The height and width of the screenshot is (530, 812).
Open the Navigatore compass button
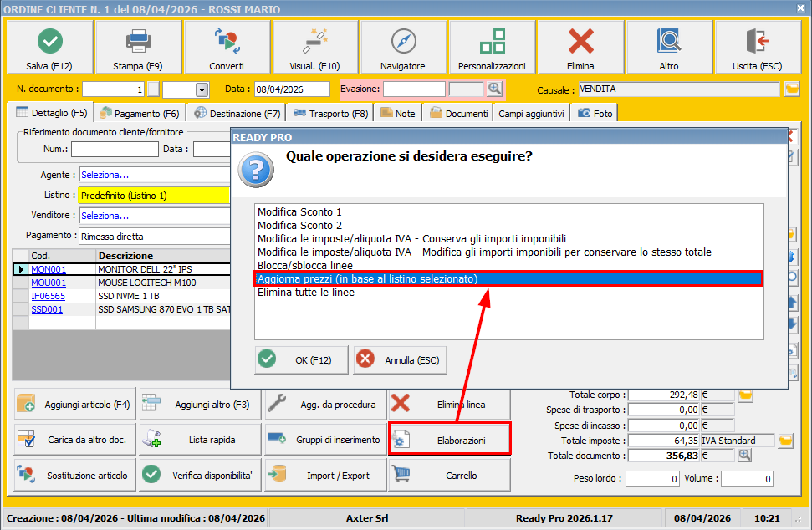(x=403, y=47)
